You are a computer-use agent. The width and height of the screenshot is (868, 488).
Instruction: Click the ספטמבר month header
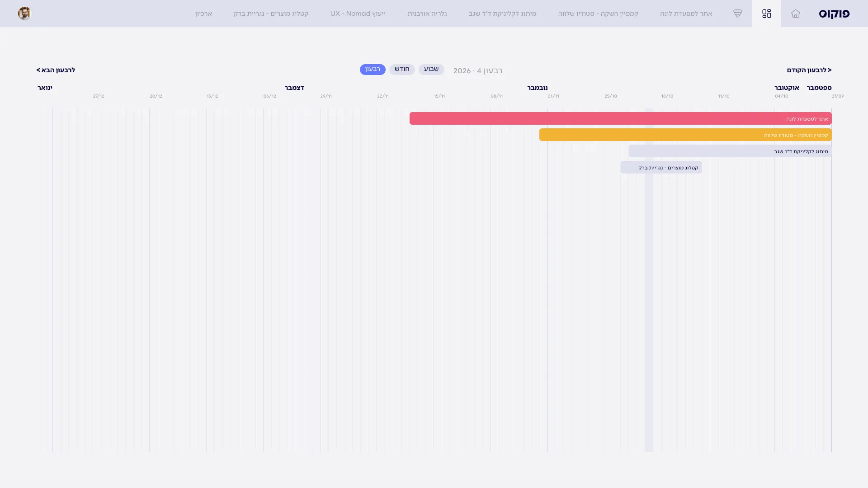819,88
